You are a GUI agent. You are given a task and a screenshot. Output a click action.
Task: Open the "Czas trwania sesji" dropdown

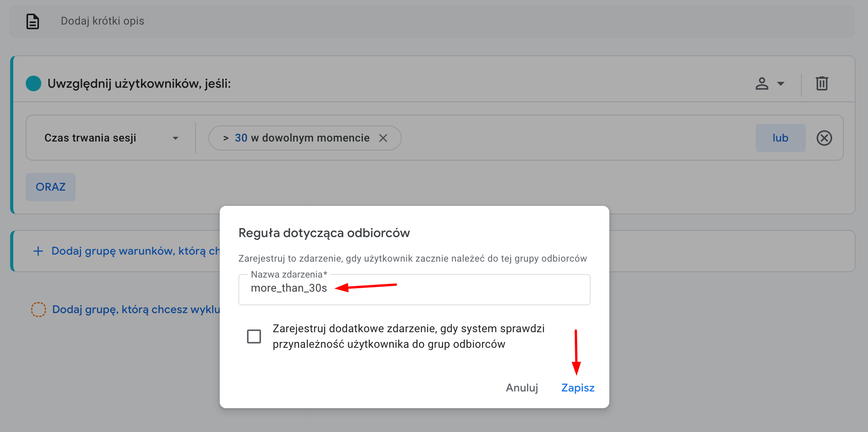(x=111, y=138)
